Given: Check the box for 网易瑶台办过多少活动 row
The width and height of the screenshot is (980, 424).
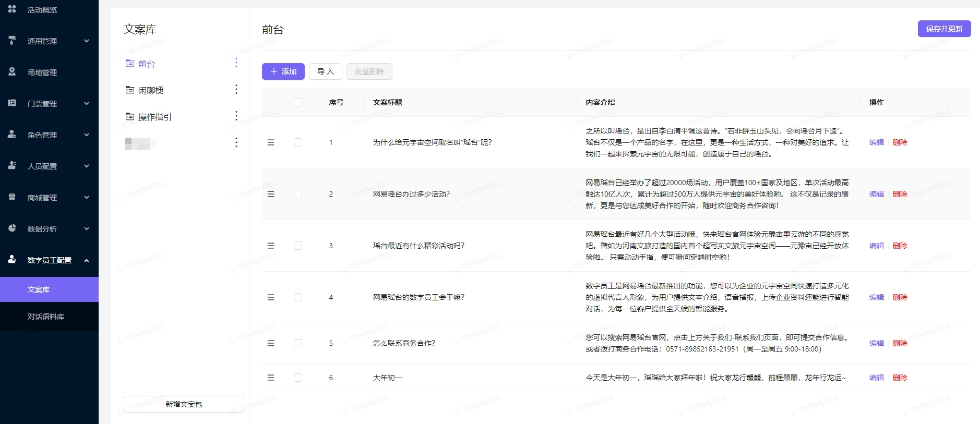Looking at the screenshot, I should tap(298, 194).
